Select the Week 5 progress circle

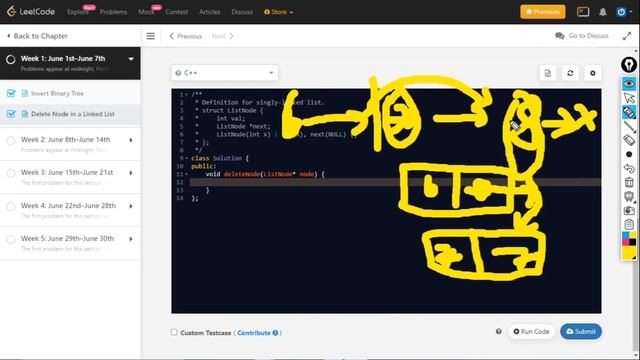[11, 240]
